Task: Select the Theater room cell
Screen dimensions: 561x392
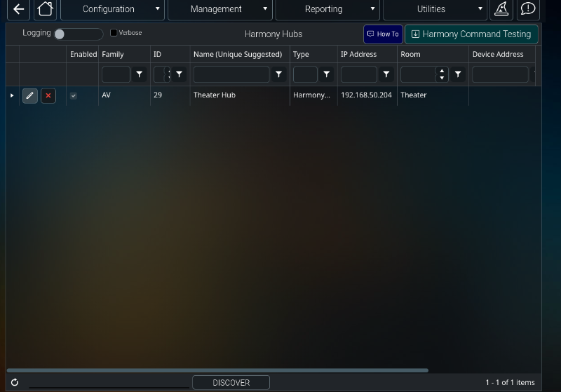Action: (x=433, y=95)
